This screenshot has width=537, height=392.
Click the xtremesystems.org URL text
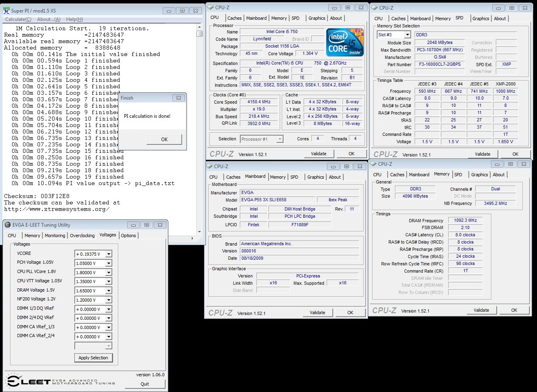pyautogui.click(x=57, y=209)
